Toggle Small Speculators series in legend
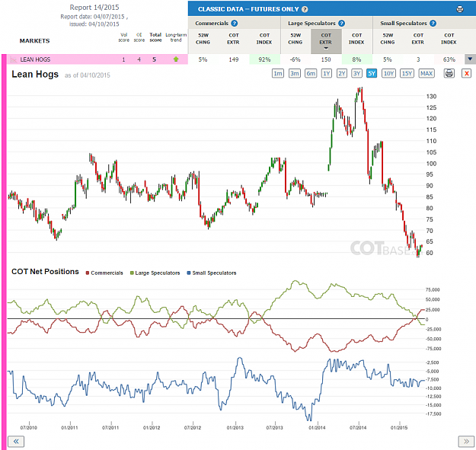Image resolution: width=476 pixels, height=450 pixels. pyautogui.click(x=212, y=273)
